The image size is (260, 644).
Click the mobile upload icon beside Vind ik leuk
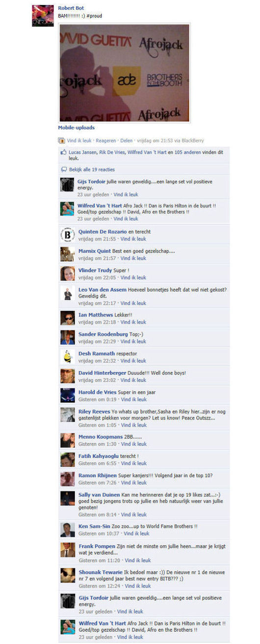pos(62,141)
